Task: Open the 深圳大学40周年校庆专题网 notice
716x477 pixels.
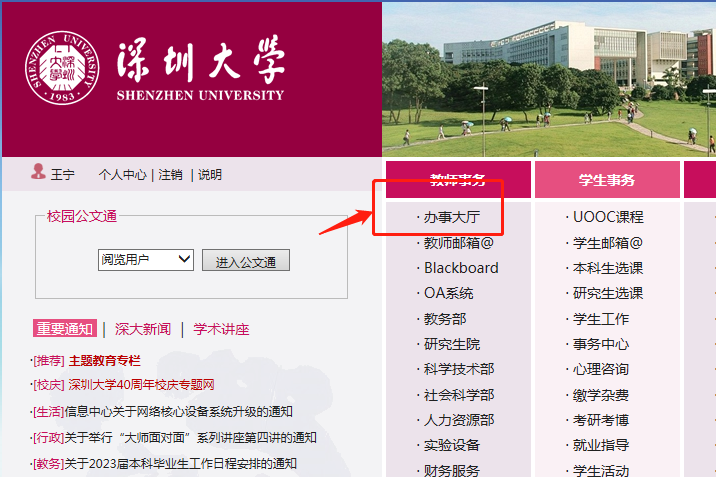Action: (141, 384)
